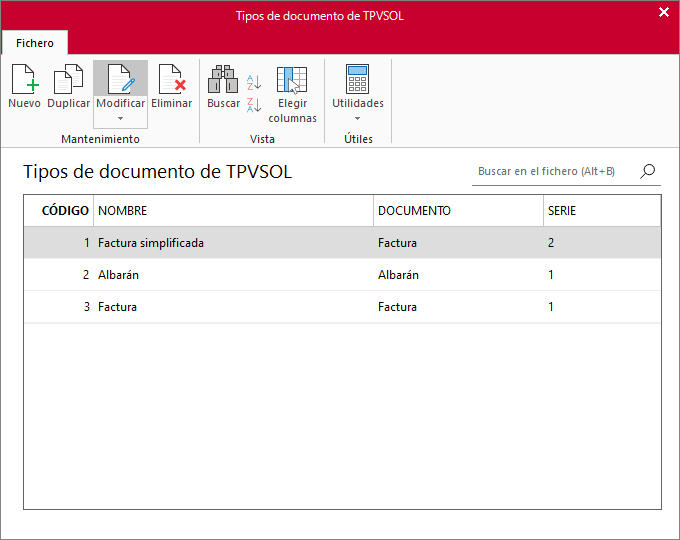Click the Albarán document type cell
The height and width of the screenshot is (540, 680).
(458, 275)
